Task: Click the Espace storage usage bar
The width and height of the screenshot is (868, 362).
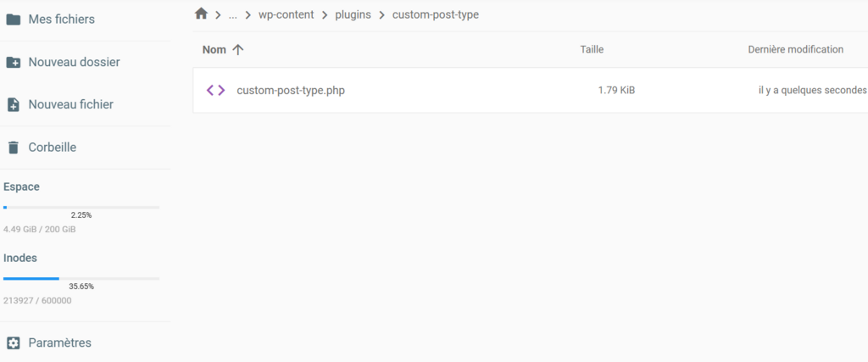Action: coord(81,207)
